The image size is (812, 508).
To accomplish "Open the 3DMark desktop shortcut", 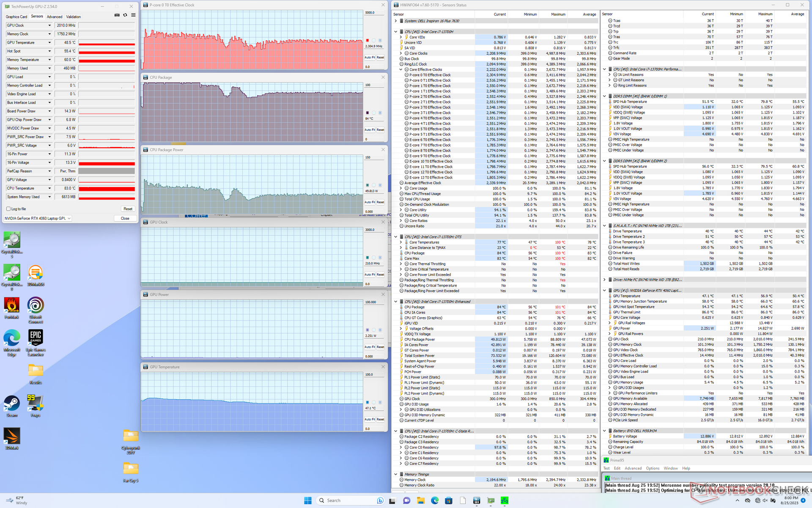I will (12, 436).
